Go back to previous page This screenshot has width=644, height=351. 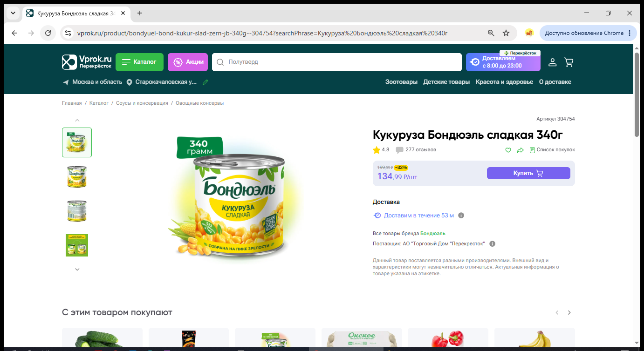pyautogui.click(x=14, y=33)
